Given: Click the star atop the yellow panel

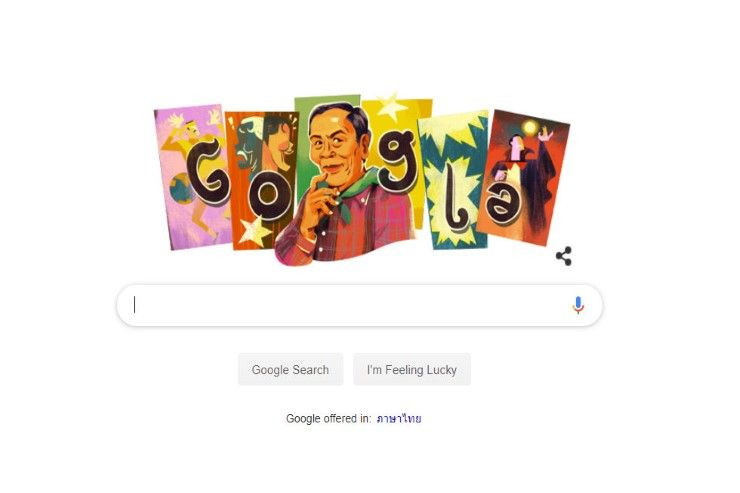Looking at the screenshot, I should pos(392,107).
